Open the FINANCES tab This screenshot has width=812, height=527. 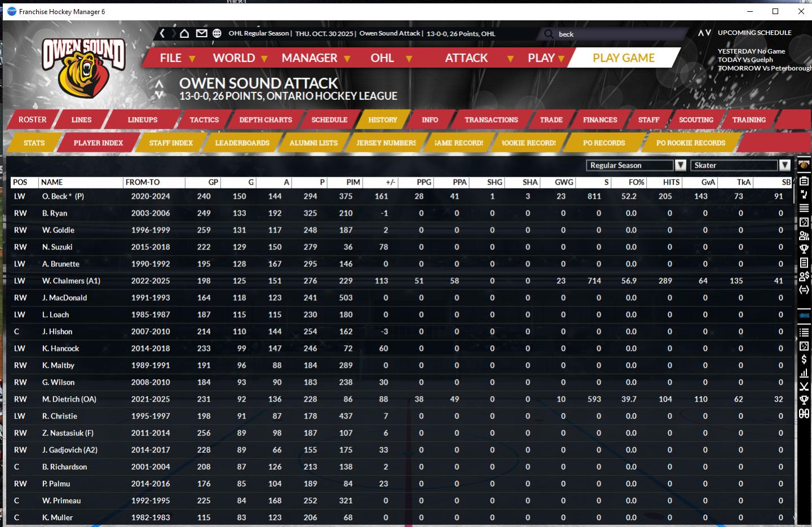600,120
